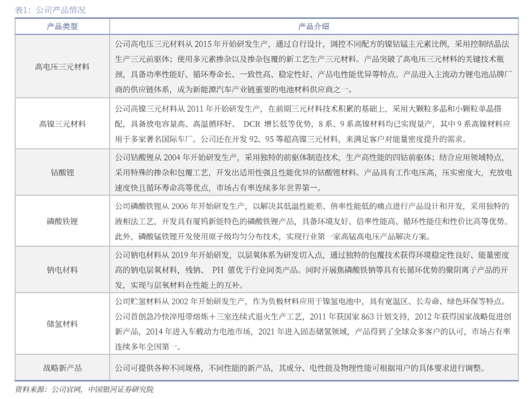Click the line starting 此外，磷酸锰铁锂开发使用

pos(273,236)
